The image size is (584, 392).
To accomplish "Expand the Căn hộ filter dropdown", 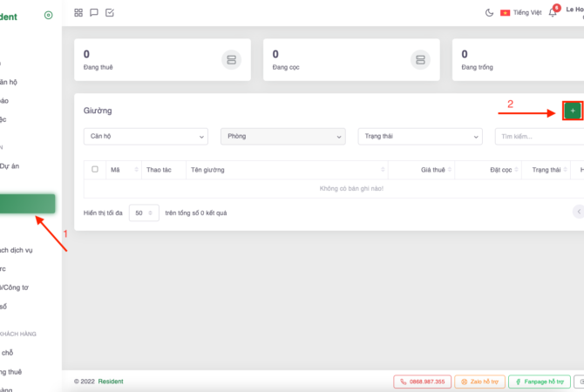I will click(146, 137).
